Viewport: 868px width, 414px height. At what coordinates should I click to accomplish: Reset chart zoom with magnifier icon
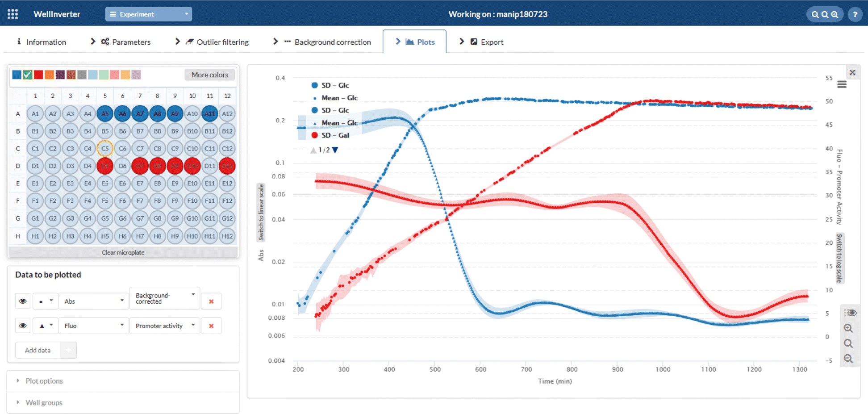point(848,343)
